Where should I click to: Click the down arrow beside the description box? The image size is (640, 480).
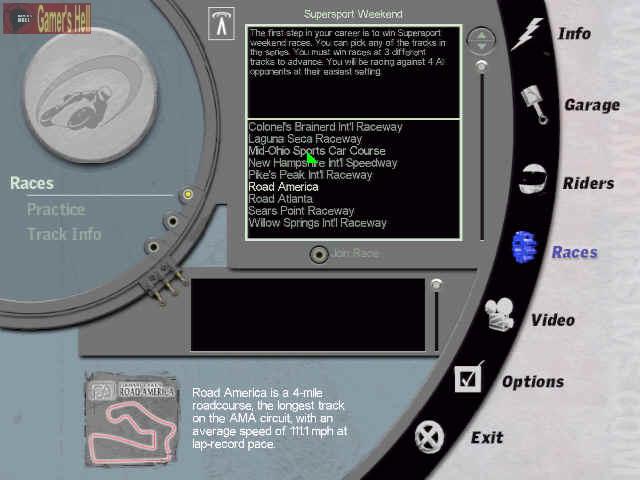pos(482,47)
